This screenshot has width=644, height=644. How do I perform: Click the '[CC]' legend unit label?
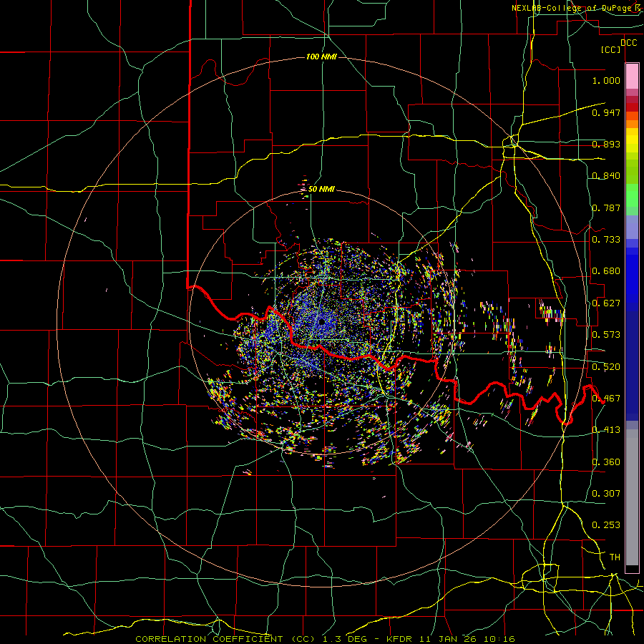click(611, 49)
